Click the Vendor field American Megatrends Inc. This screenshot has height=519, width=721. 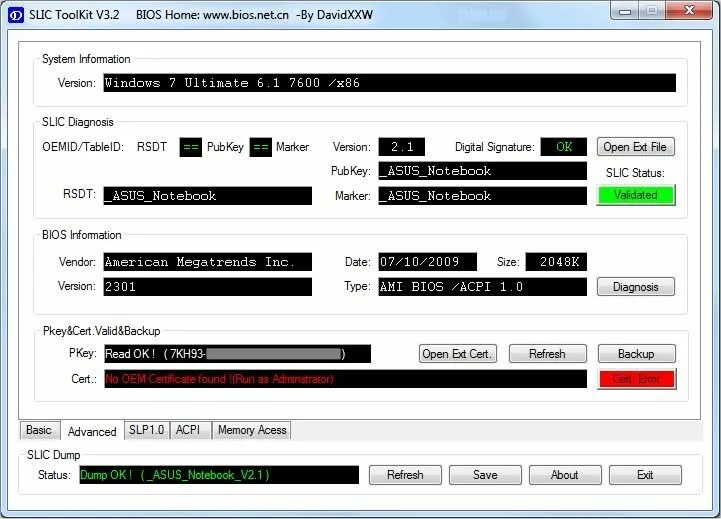click(207, 262)
